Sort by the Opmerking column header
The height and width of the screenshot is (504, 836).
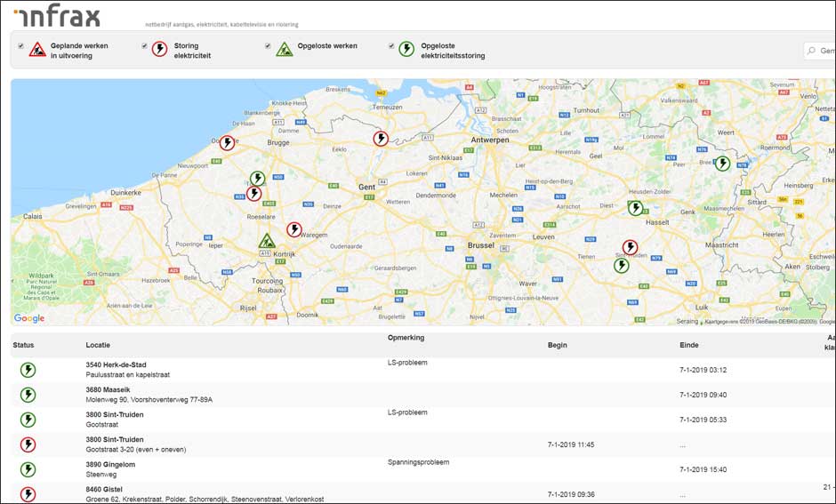click(406, 338)
